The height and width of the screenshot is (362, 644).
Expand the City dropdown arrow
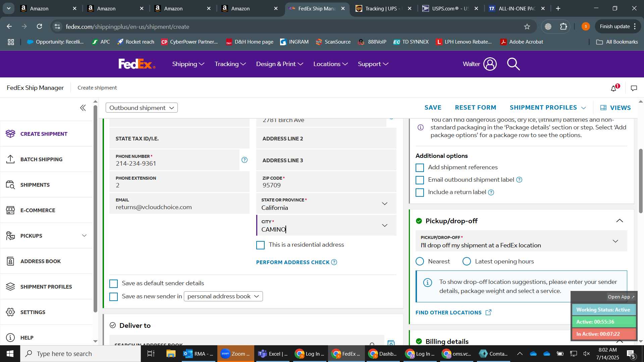[x=385, y=225]
